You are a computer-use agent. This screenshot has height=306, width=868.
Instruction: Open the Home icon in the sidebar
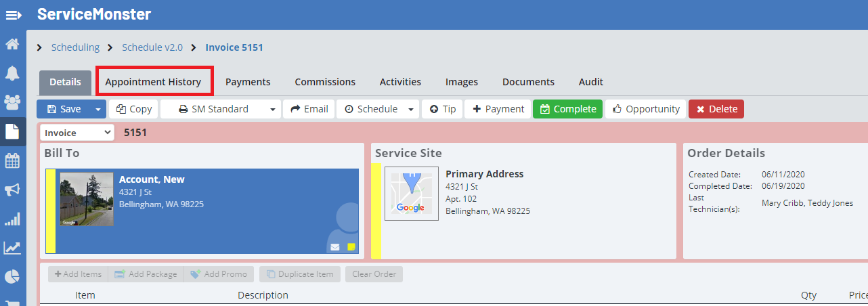pos(12,45)
